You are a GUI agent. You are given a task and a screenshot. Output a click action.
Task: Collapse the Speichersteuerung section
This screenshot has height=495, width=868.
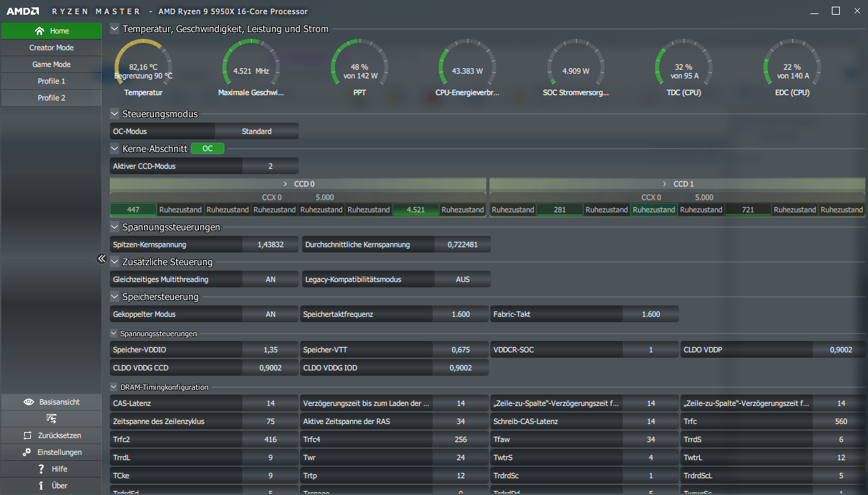(x=115, y=297)
